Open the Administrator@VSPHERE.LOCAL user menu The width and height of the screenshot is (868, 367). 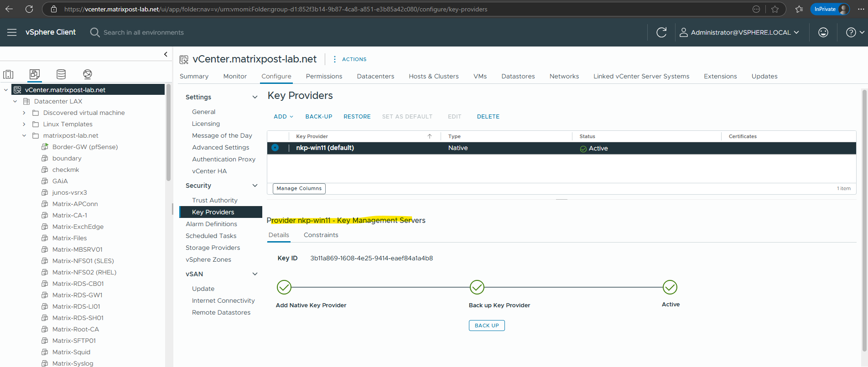[739, 32]
